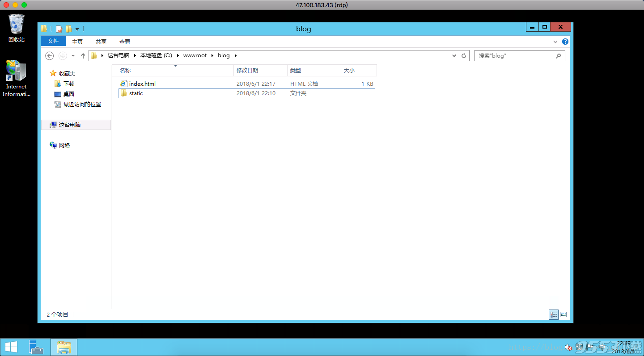Screen dimensions: 644x356
Task: Click the muted speaker tray icon
Action: click(568, 347)
